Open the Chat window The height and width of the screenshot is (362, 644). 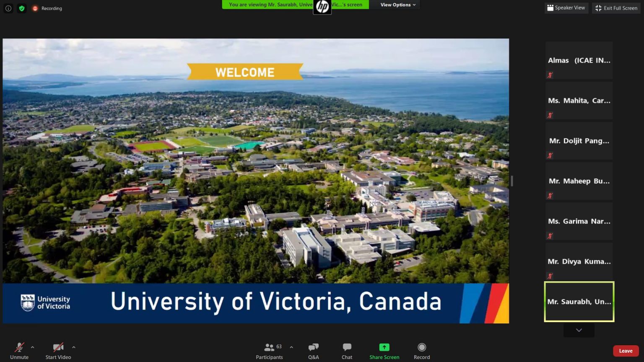point(347,347)
